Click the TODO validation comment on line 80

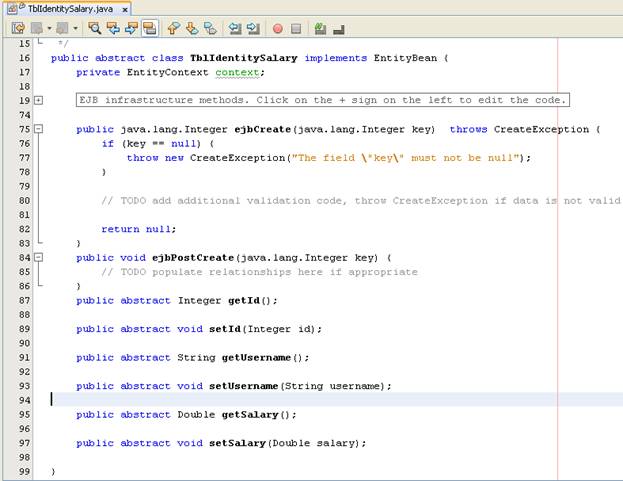pos(361,201)
